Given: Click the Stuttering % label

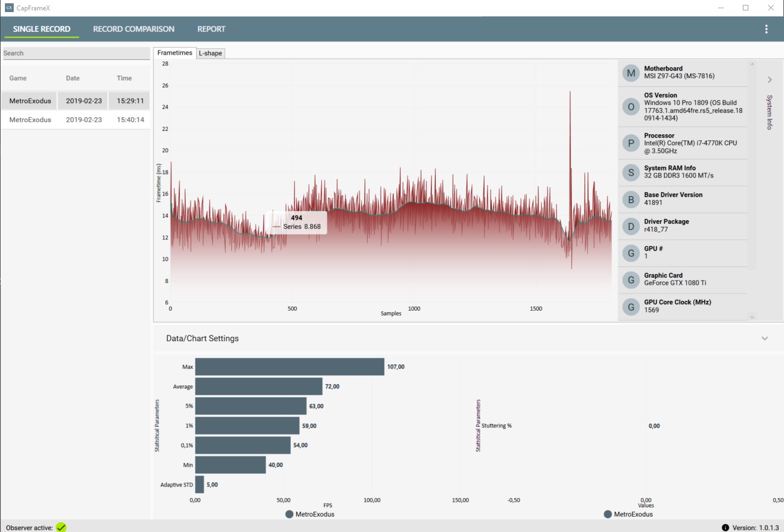Looking at the screenshot, I should (496, 426).
